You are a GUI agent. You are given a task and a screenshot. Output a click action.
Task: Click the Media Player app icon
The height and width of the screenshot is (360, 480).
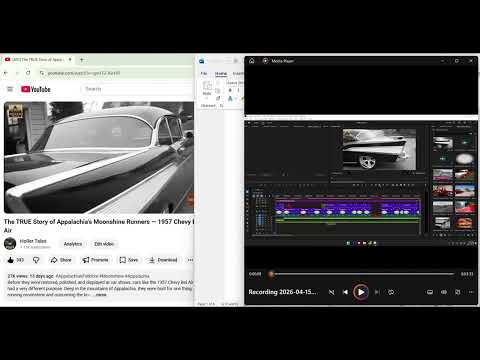coord(265,61)
